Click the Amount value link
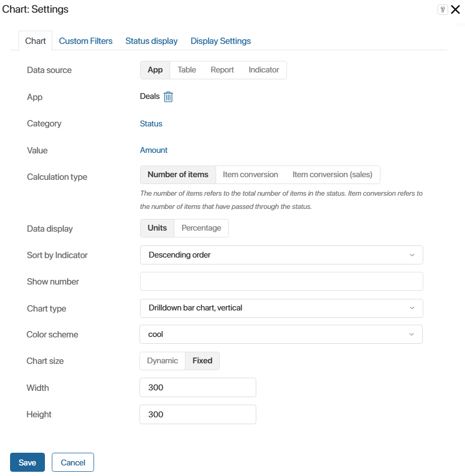The image size is (465, 476). [153, 150]
